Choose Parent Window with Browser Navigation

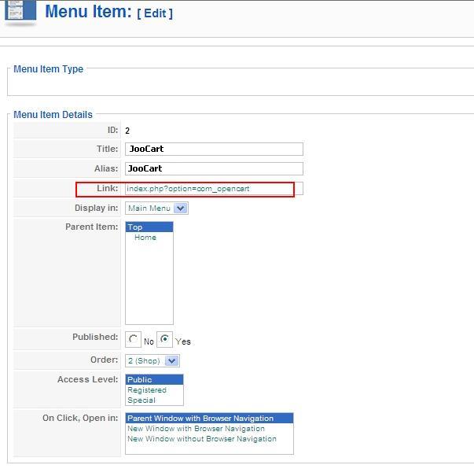coord(210,419)
